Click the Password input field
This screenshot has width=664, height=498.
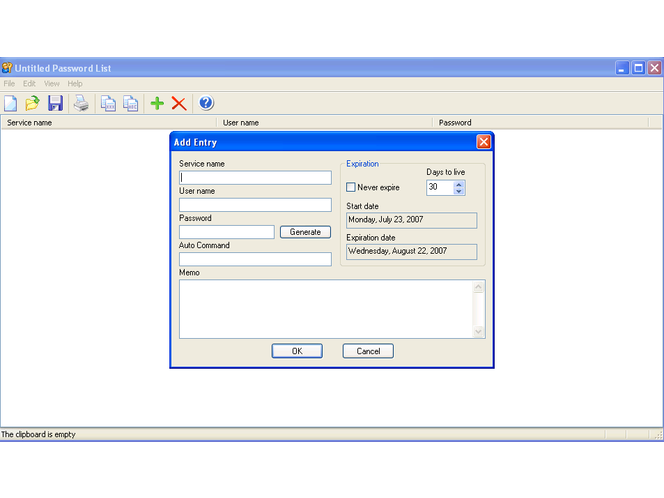coord(227,232)
